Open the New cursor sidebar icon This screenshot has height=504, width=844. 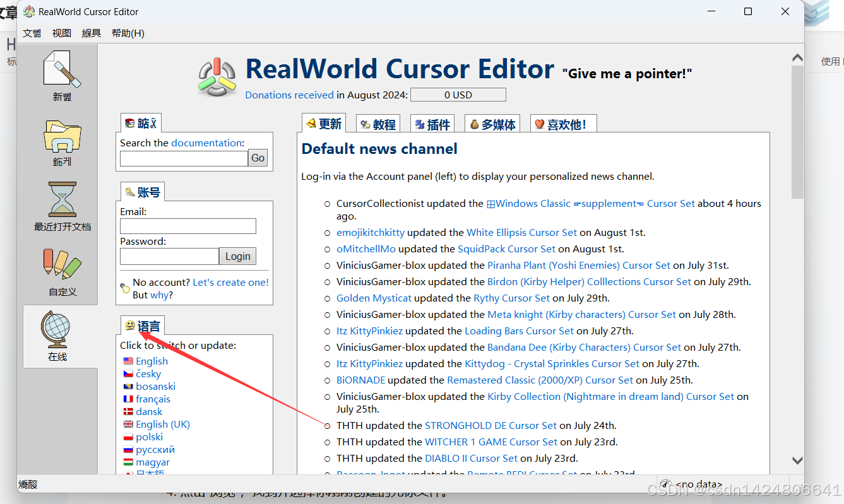(62, 69)
